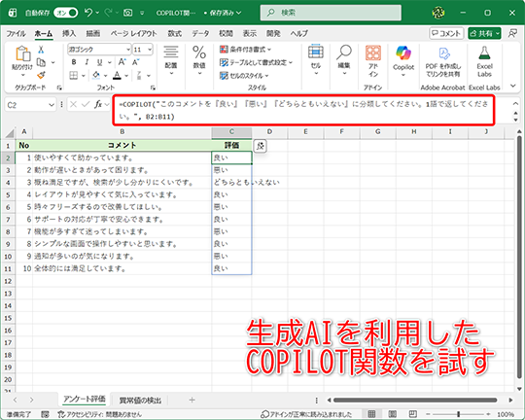Switch to the 表示 ribbon tab
Screen dimensions: 525x420
250,33
